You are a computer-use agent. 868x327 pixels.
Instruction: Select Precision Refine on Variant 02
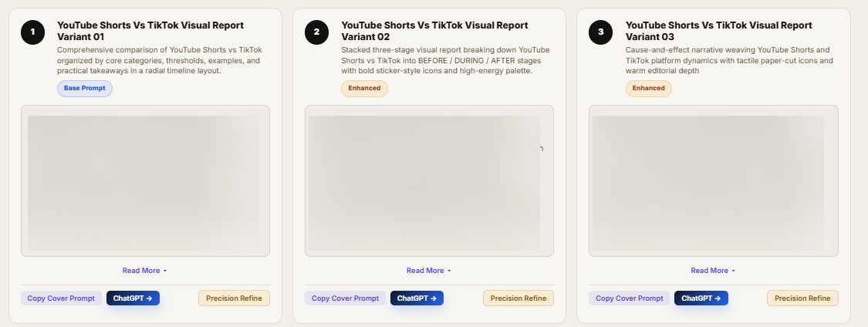(518, 298)
